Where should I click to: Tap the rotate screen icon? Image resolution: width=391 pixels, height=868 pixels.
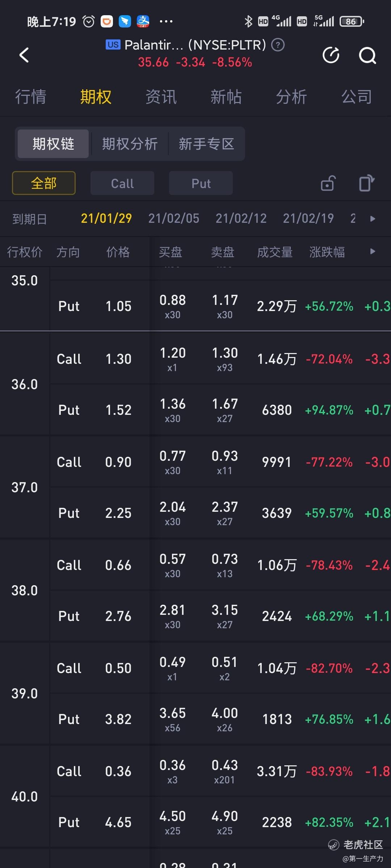pos(366,183)
